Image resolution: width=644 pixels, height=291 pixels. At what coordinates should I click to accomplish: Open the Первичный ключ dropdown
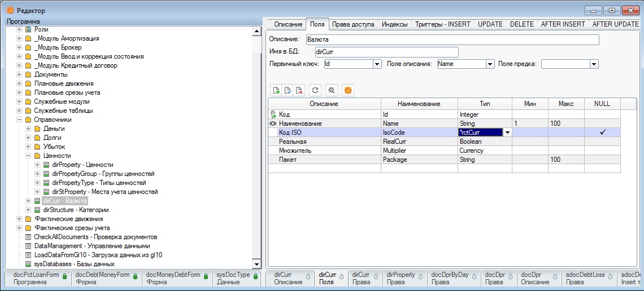pyautogui.click(x=377, y=64)
